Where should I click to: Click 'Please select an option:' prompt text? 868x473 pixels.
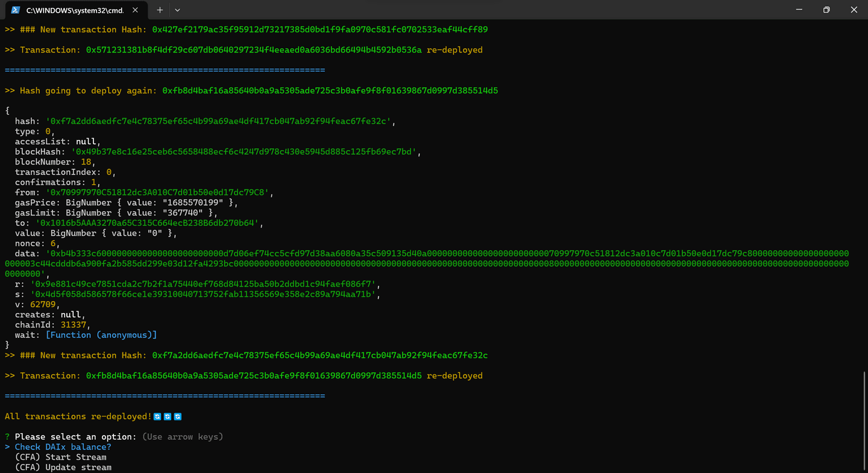click(x=75, y=437)
